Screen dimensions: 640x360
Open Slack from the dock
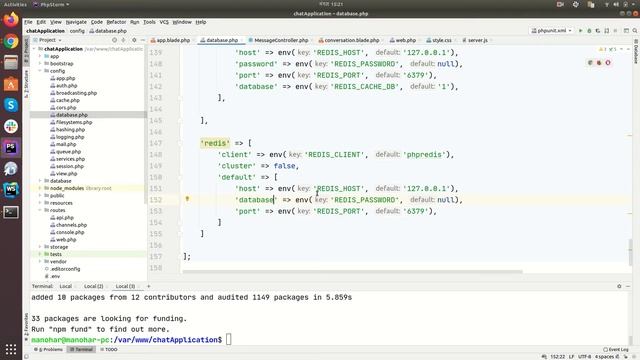tap(11, 126)
